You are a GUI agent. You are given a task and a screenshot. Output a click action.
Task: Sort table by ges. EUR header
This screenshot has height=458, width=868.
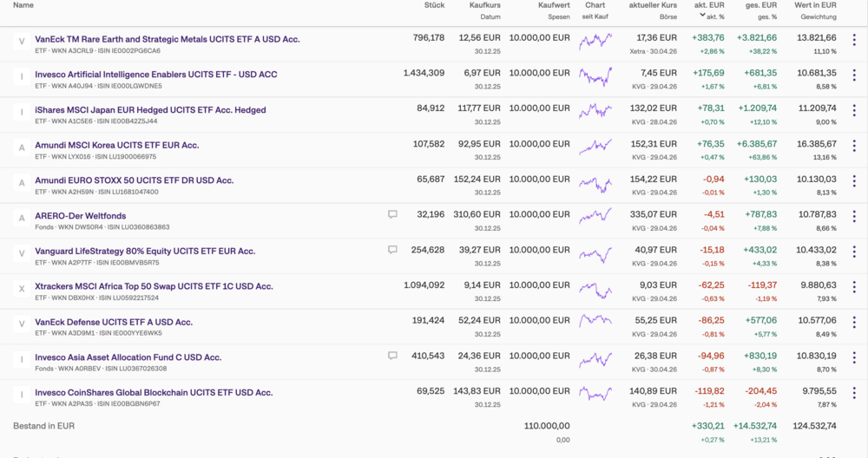point(761,5)
